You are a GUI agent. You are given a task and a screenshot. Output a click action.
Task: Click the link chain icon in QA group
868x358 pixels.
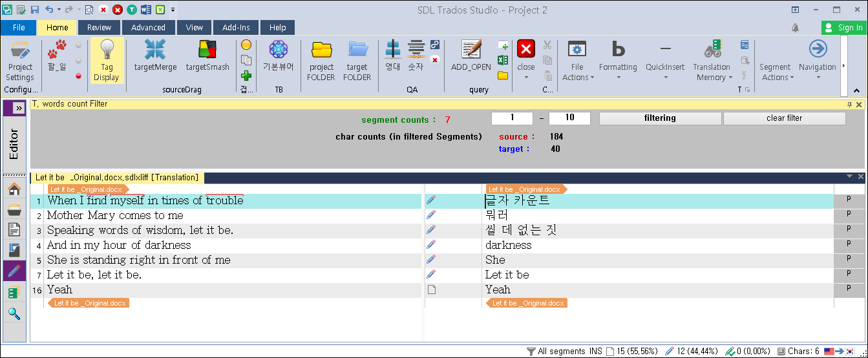[x=435, y=45]
